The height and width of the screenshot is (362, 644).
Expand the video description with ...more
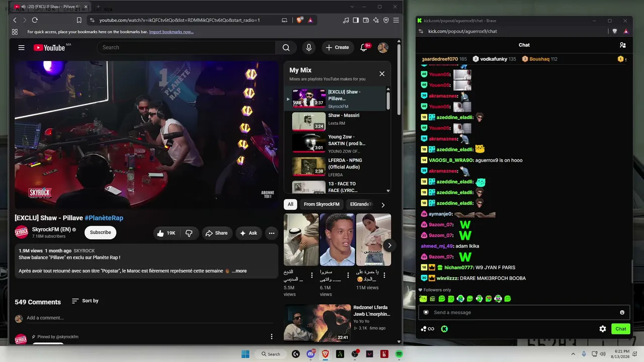pos(239,271)
